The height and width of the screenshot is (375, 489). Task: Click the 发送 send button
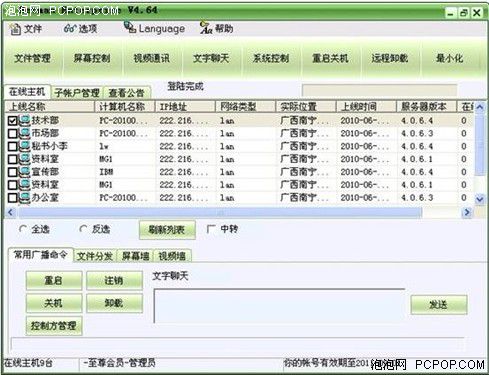[439, 305]
